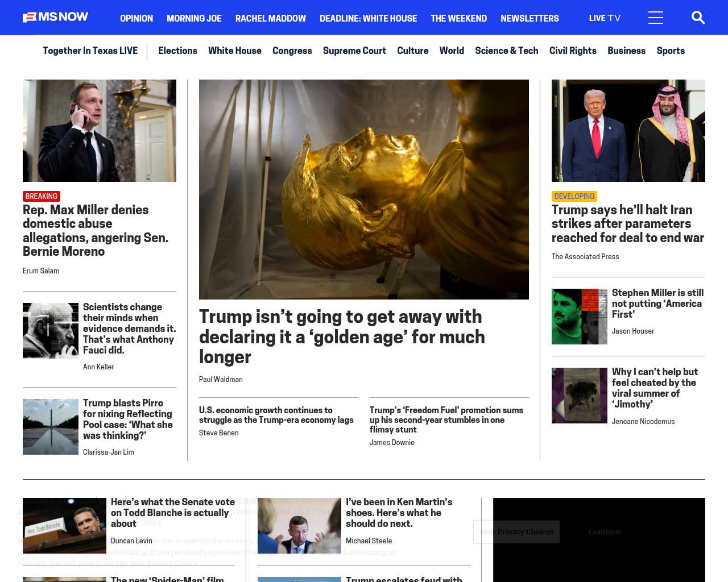This screenshot has width=728, height=582.
Task: Go to the Business topic
Action: pos(626,51)
